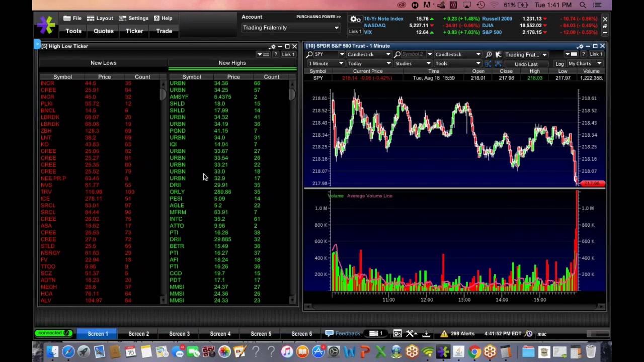The height and width of the screenshot is (362, 644).
Task: Open the Ticker menu
Action: [x=134, y=31]
